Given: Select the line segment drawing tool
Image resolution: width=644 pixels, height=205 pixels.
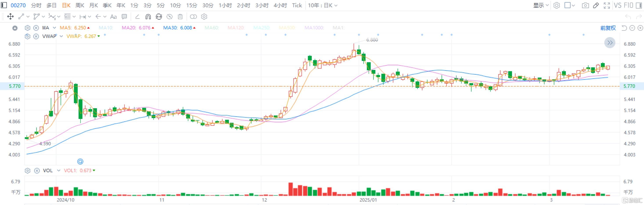Looking at the screenshot, I should [x=21, y=17].
